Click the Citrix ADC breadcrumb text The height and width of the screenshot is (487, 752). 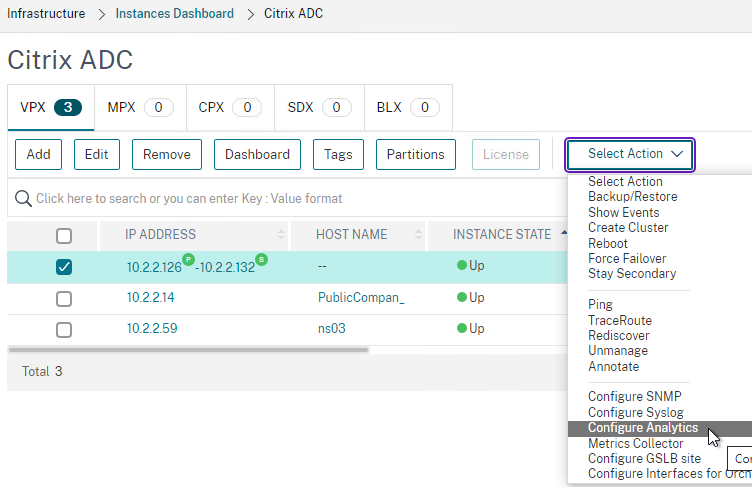pos(293,13)
